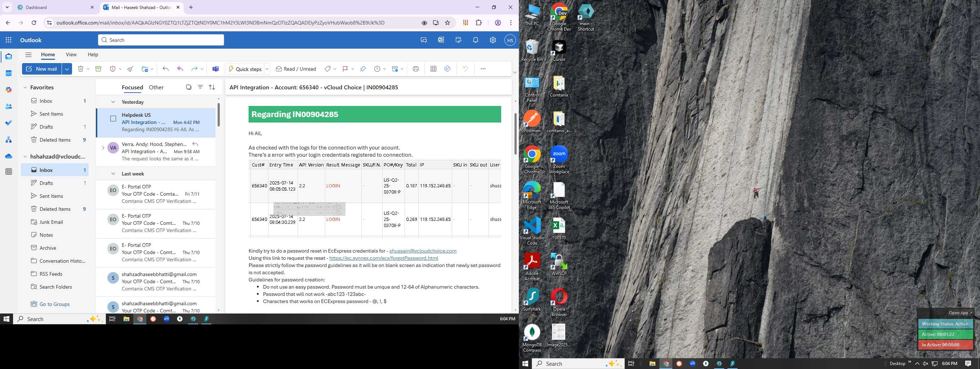Open Copilot from the left rail
The width and height of the screenshot is (980, 369).
click(x=9, y=90)
